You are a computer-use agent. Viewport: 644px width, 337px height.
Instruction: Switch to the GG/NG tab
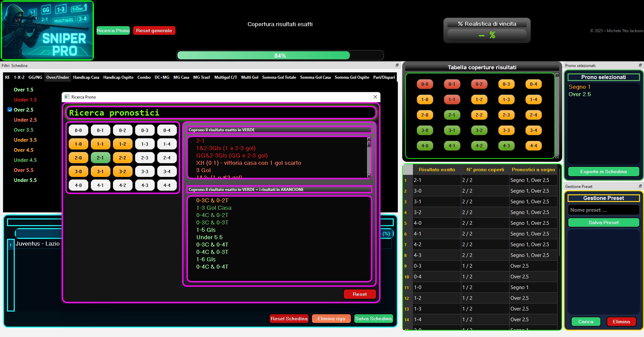pyautogui.click(x=35, y=77)
